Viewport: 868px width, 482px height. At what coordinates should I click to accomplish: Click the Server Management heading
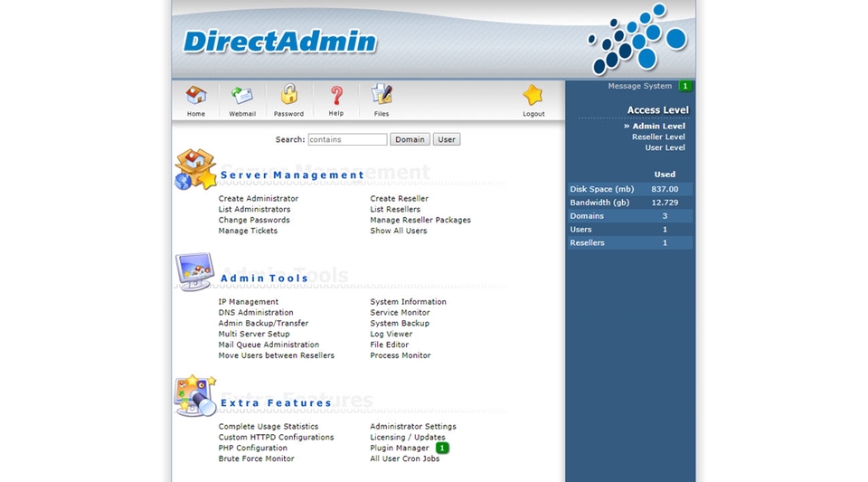pos(292,175)
